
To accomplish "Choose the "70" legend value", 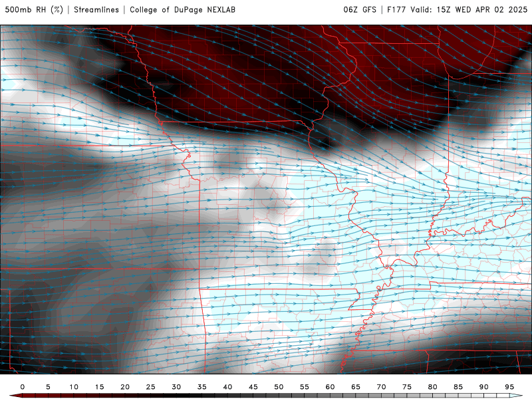I will [381, 387].
